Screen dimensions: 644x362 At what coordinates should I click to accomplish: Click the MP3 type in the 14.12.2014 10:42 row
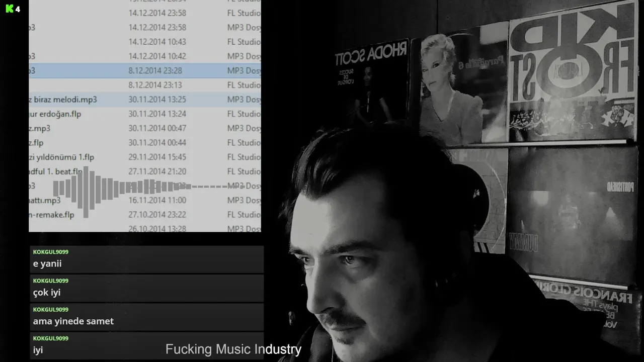pyautogui.click(x=244, y=56)
